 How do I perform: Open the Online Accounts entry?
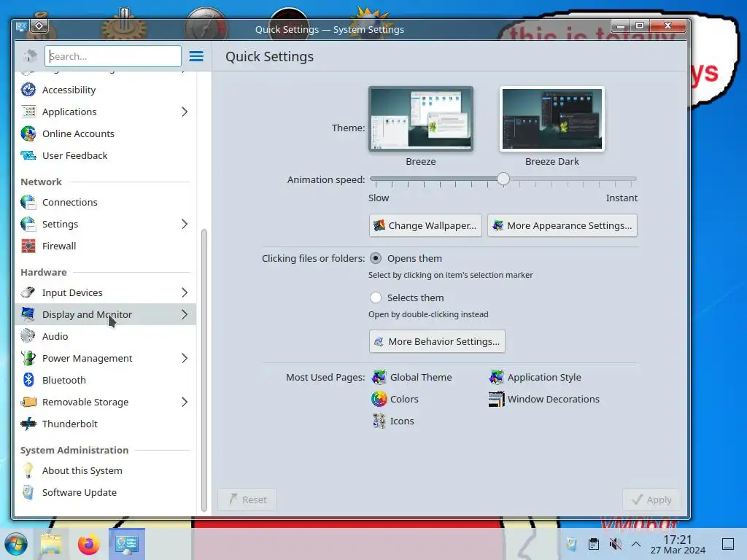click(105, 133)
